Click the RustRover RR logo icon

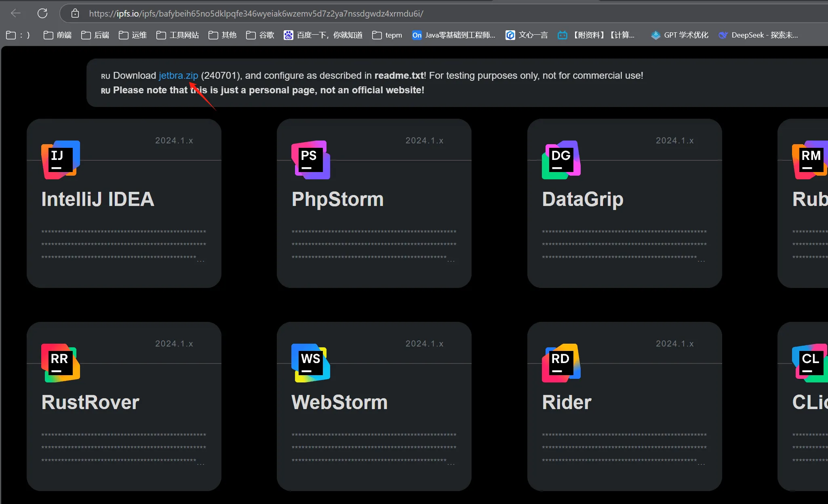tap(61, 363)
